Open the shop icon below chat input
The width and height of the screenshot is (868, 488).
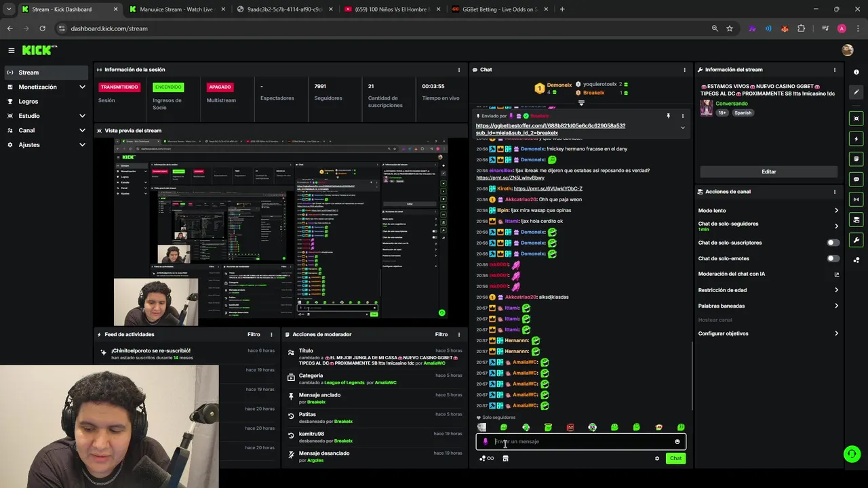(x=505, y=459)
